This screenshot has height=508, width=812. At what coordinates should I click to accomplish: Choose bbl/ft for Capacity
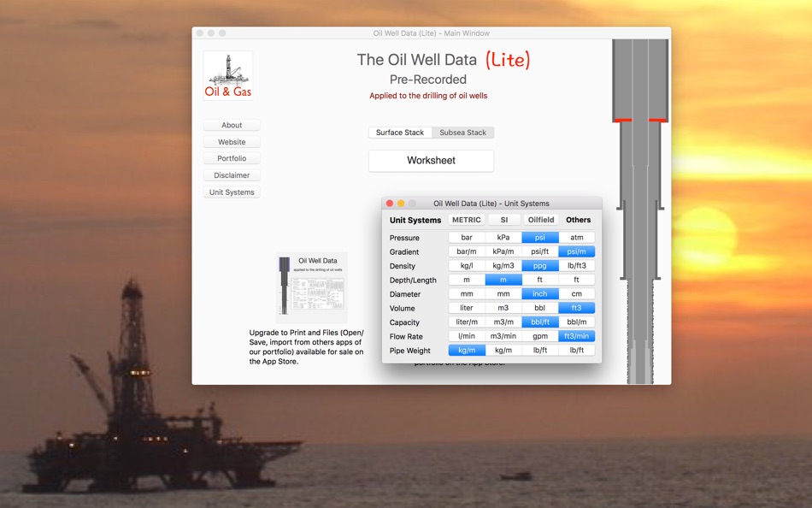[x=540, y=322]
